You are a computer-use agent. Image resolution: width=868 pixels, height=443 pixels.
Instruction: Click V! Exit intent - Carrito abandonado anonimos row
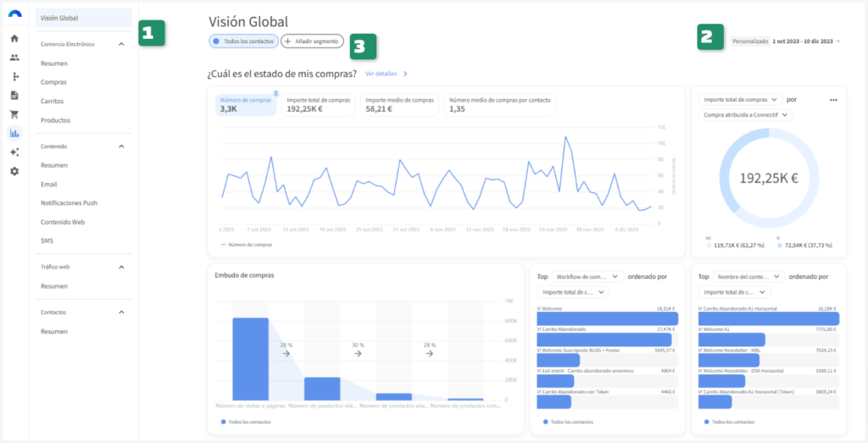607,378
